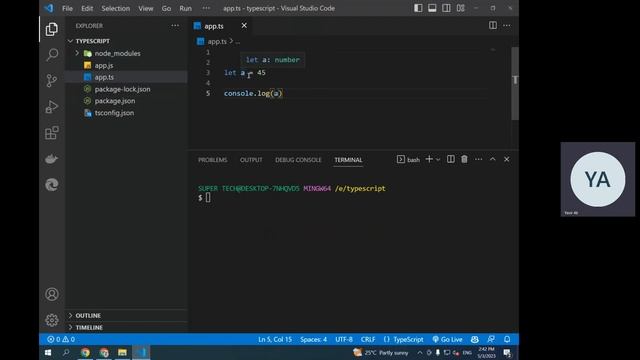
Task: Select the Terminal panel tab
Action: tap(348, 160)
